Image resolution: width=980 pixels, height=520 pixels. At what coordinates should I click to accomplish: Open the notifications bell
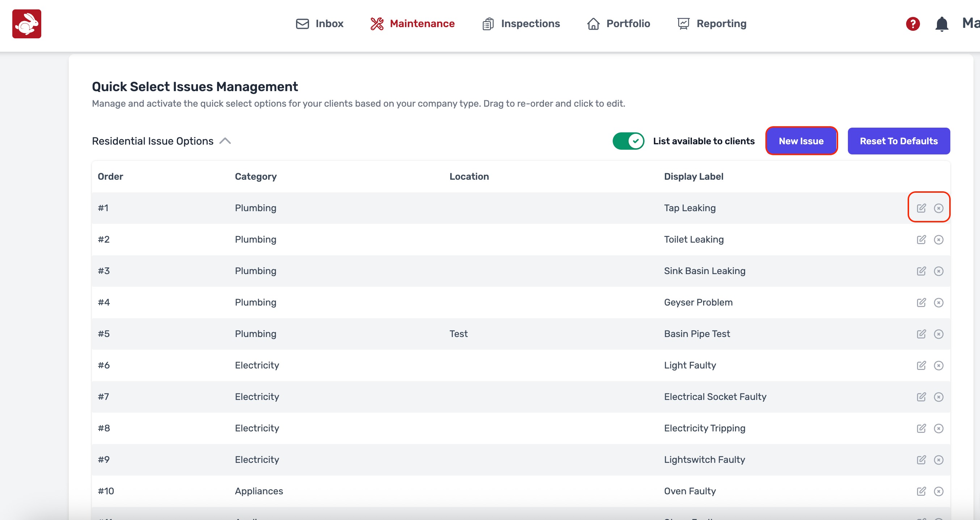[x=941, y=24]
